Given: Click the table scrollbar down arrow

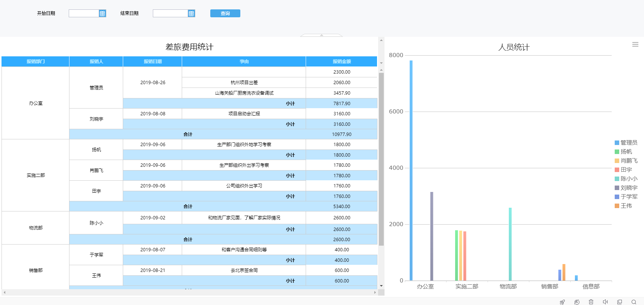Looking at the screenshot, I should (x=381, y=286).
